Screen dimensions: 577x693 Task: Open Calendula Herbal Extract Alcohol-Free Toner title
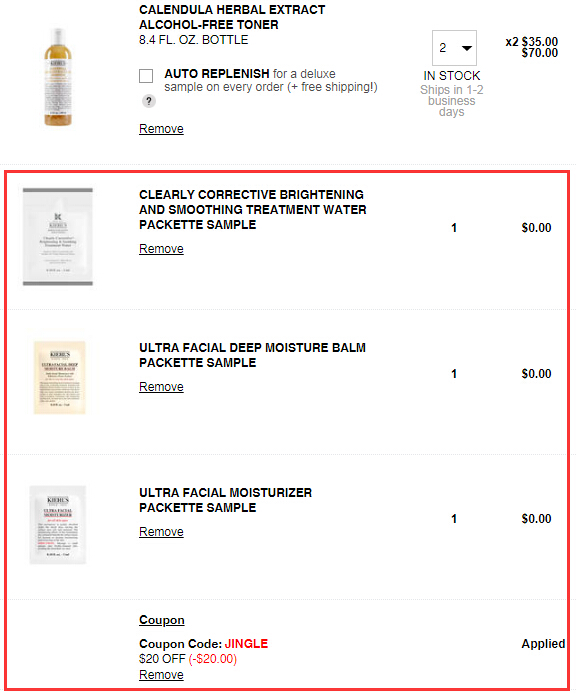click(x=232, y=17)
